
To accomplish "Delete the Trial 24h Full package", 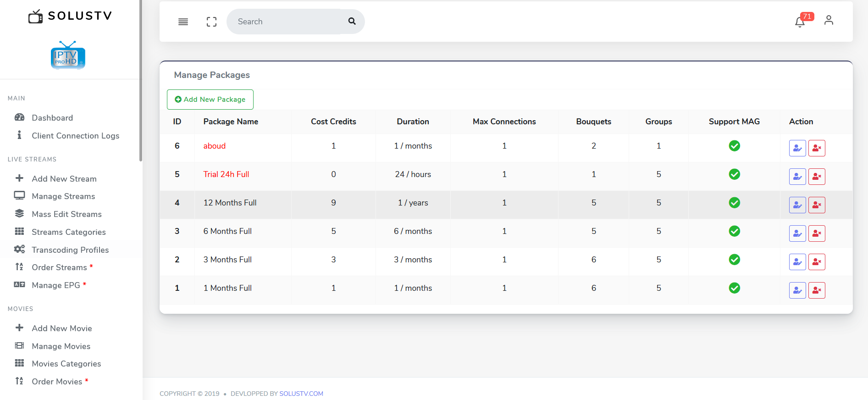I will [x=817, y=177].
